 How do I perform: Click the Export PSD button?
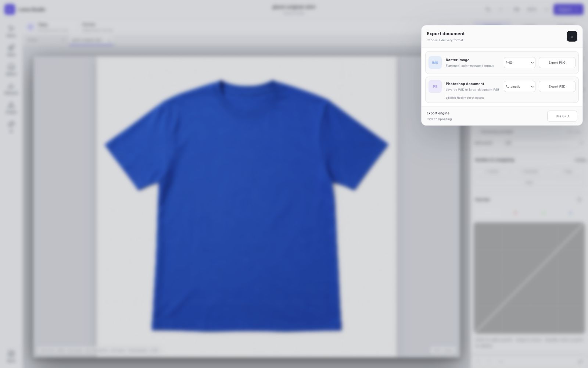tap(557, 86)
